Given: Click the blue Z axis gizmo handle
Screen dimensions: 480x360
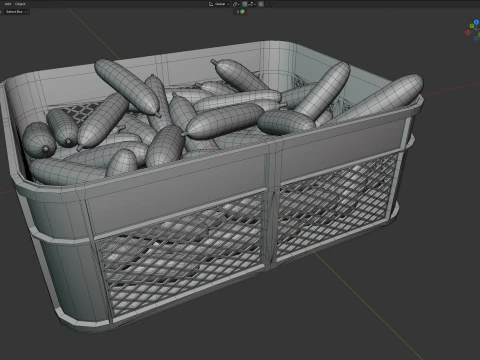Looking at the screenshot, I should click(476, 22).
